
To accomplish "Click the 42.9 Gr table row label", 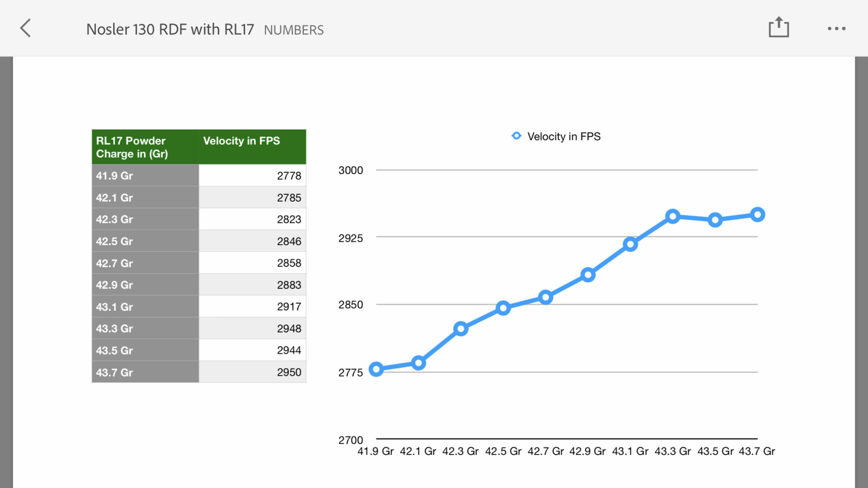I will point(145,285).
